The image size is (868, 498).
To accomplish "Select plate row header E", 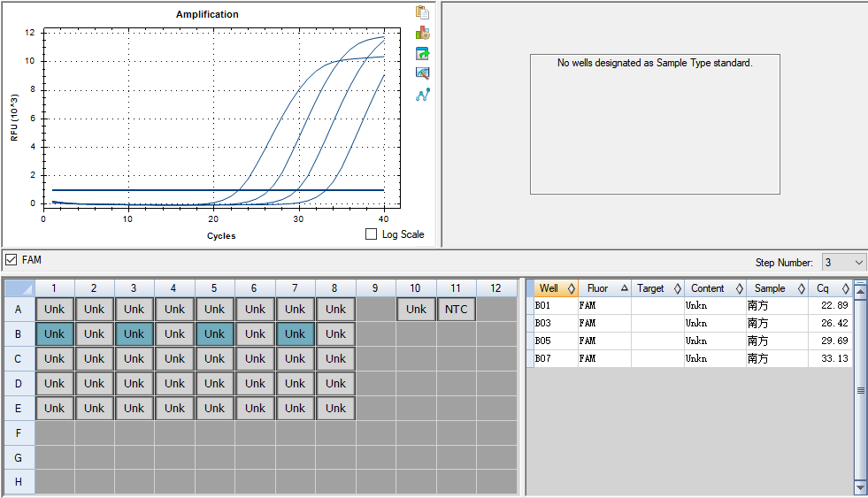I will tap(19, 409).
